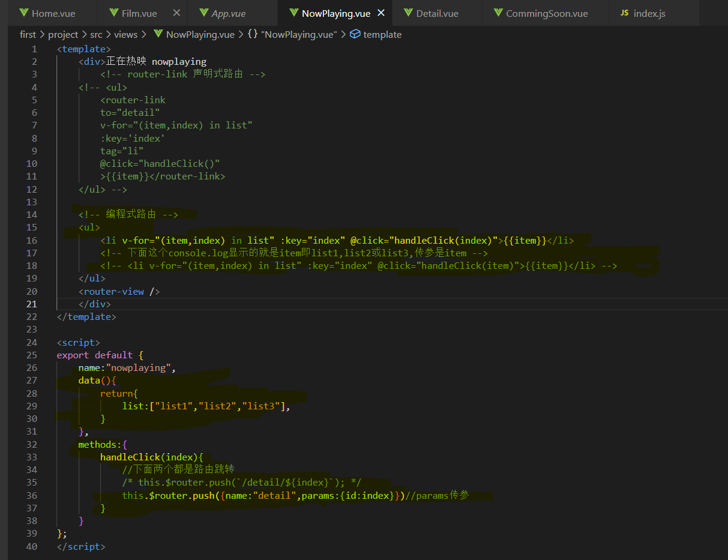Click line number 36 in the gutter

(x=31, y=495)
